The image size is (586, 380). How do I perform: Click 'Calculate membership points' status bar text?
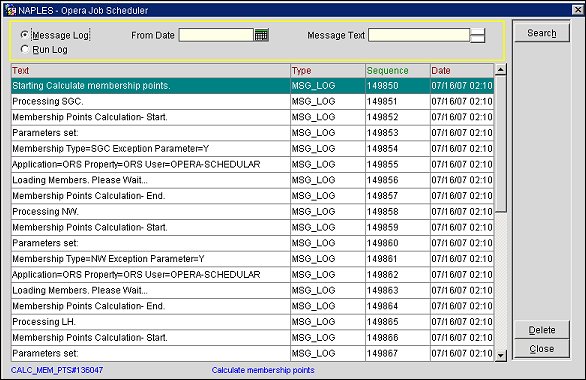tap(263, 370)
